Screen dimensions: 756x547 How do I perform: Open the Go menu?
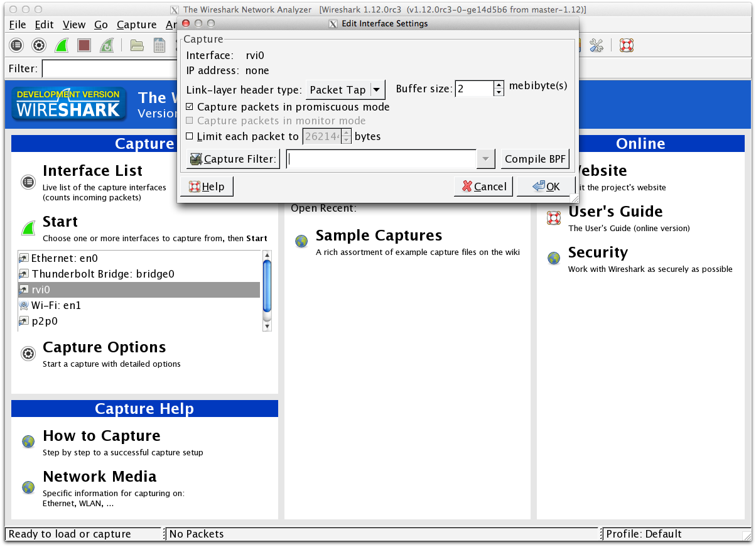101,24
